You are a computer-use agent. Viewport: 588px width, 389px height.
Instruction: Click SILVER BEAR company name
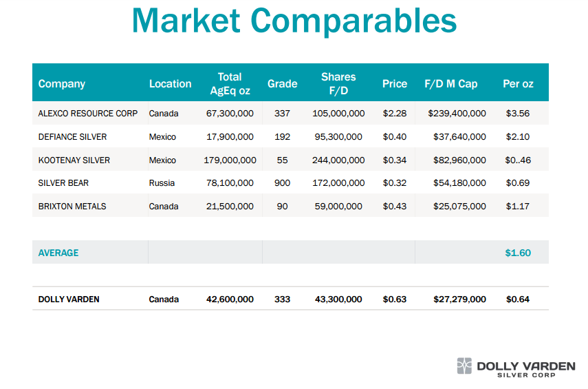click(x=63, y=183)
